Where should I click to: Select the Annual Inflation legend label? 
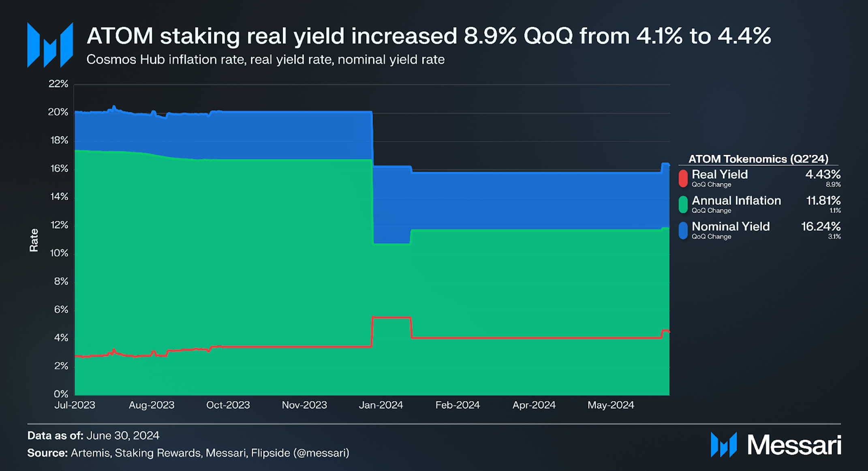pyautogui.click(x=736, y=200)
